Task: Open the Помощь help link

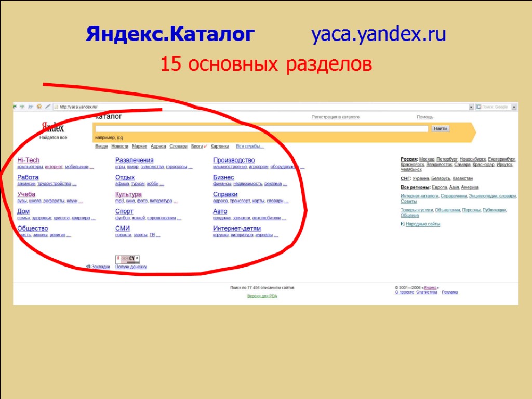Action: click(425, 117)
